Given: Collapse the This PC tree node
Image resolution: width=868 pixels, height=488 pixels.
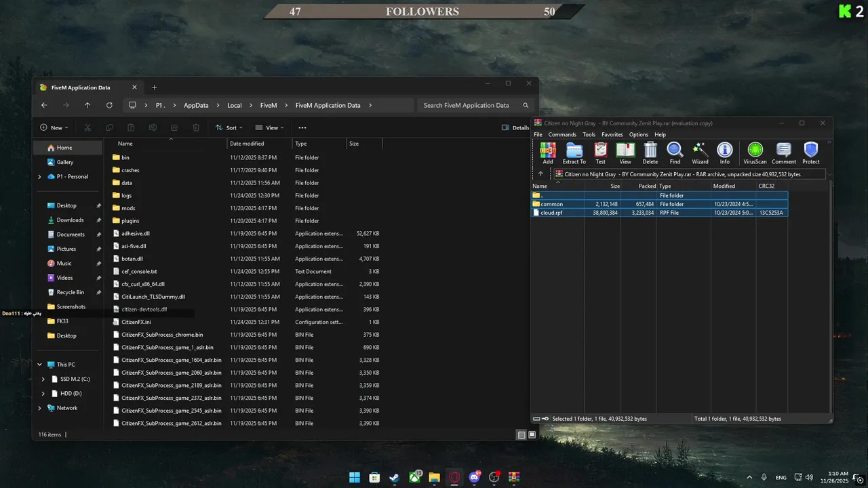Looking at the screenshot, I should tap(39, 365).
